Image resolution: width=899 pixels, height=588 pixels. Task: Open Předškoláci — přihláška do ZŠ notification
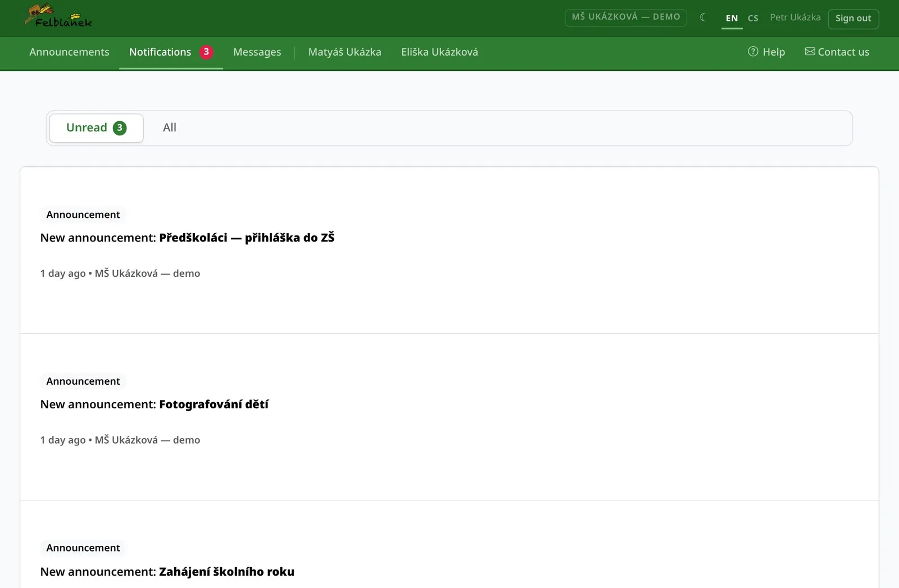pyautogui.click(x=449, y=250)
